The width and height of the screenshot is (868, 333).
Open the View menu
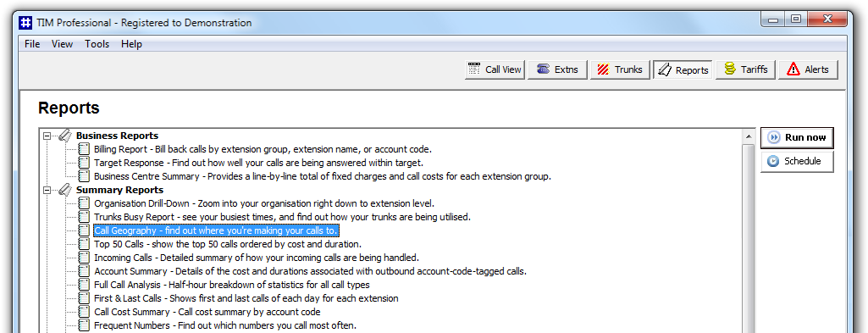click(62, 44)
